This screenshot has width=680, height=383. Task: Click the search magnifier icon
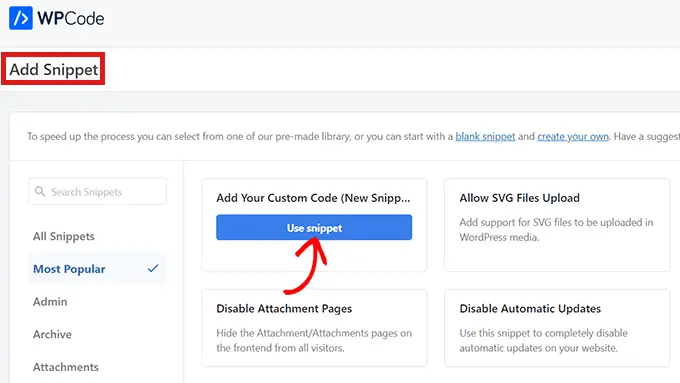click(40, 191)
